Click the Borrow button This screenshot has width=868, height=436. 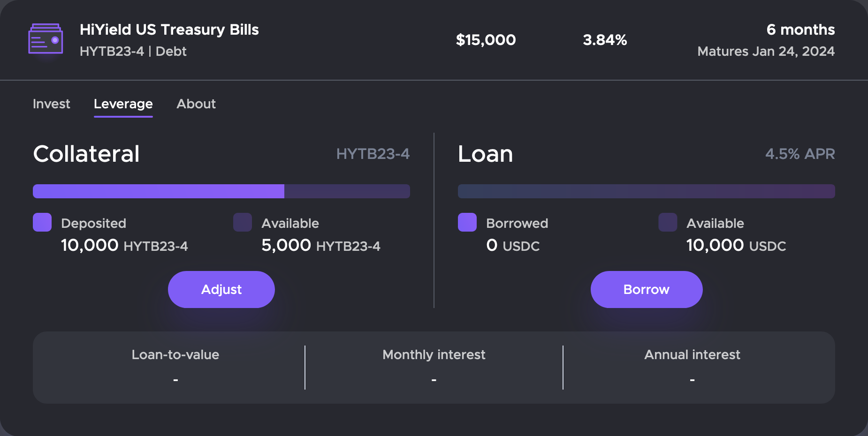coord(647,289)
